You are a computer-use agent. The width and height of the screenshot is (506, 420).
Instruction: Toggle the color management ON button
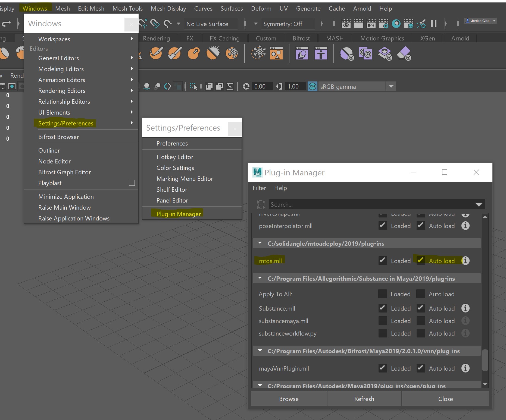pos(312,86)
